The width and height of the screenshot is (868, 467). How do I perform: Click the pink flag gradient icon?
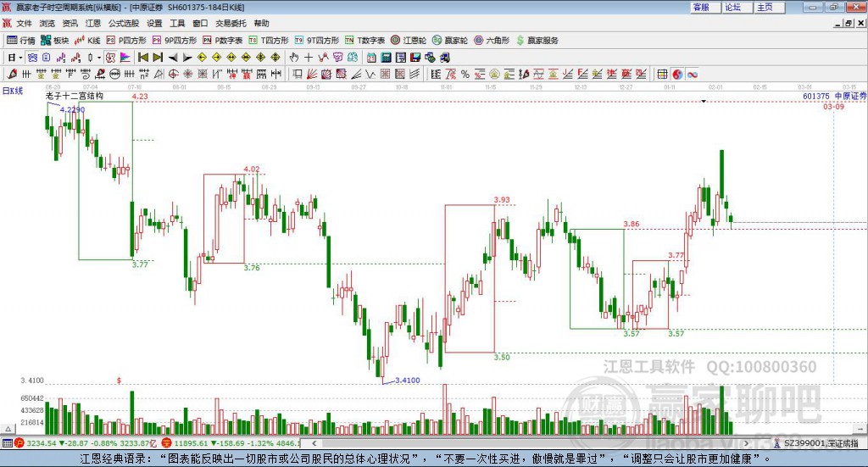[x=125, y=58]
